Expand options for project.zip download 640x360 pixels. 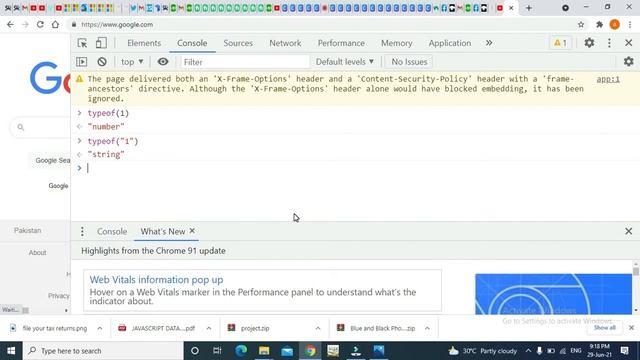pyautogui.click(x=318, y=328)
